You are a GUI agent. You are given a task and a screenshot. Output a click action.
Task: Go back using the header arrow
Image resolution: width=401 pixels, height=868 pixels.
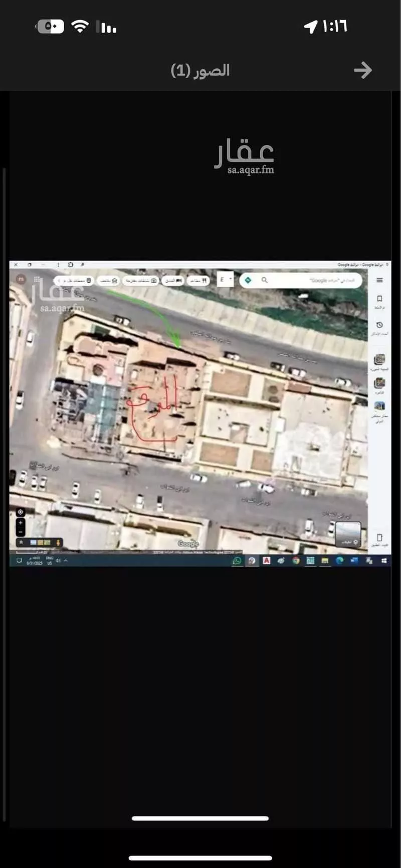(x=362, y=70)
